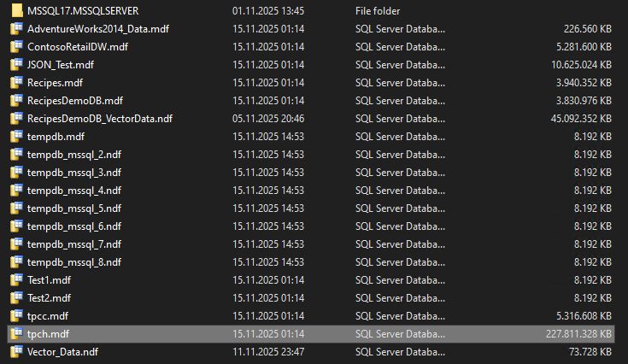The image size is (628, 364).
Task: Click the 45.092.352 KB size value
Action: (581, 119)
